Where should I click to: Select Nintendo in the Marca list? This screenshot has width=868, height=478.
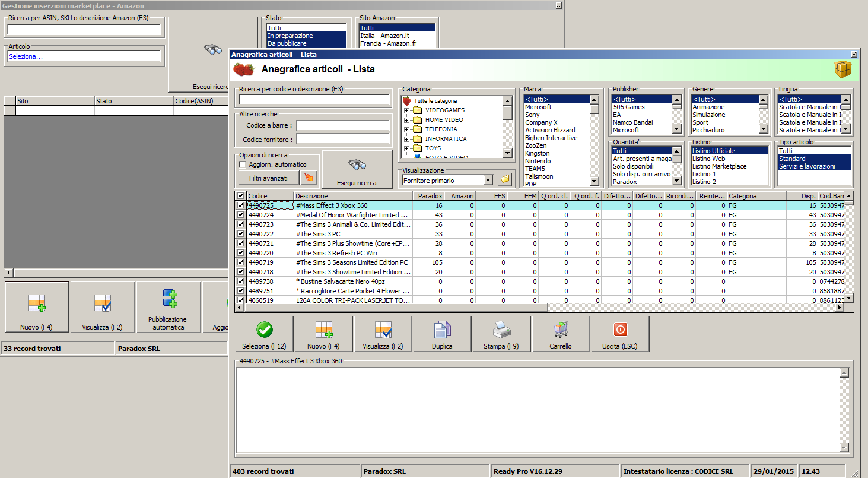[538, 161]
